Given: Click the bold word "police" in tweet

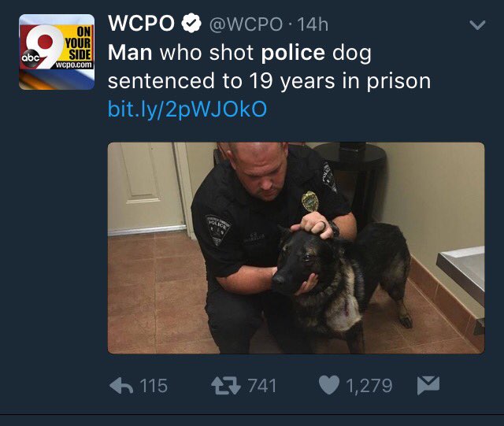Looking at the screenshot, I should pyautogui.click(x=293, y=53).
